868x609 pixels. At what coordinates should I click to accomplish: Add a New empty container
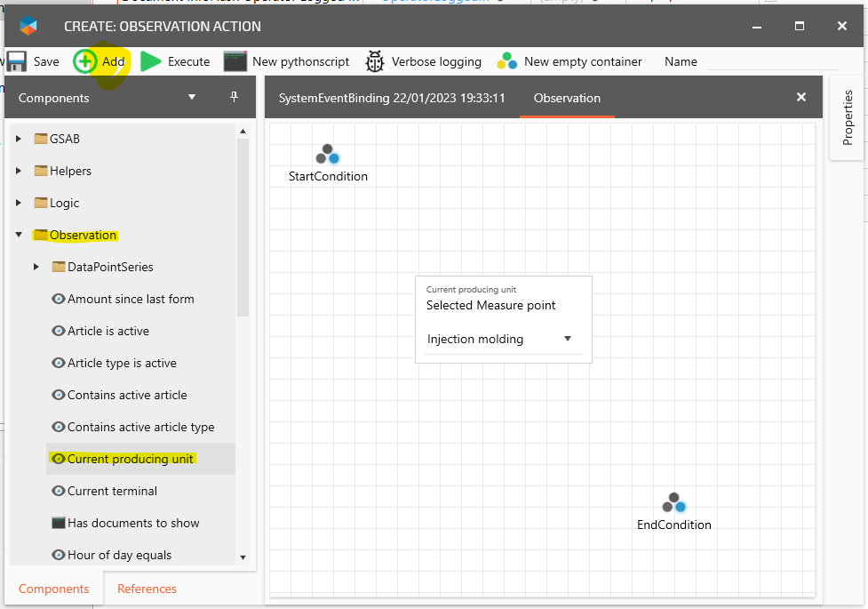(x=506, y=61)
